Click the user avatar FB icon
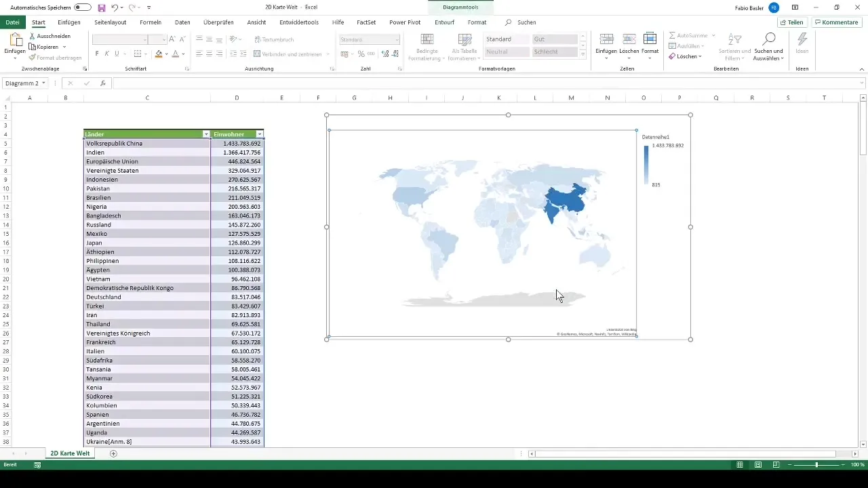The height and width of the screenshot is (488, 868). coord(774,7)
